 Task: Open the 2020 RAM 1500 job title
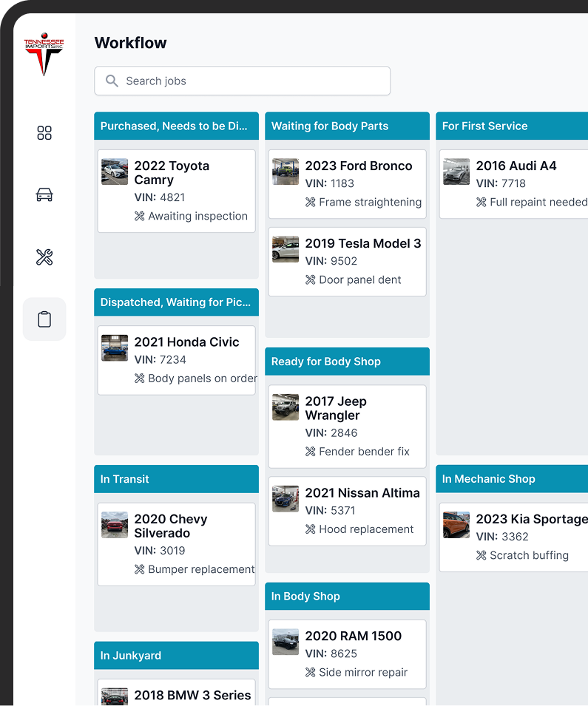click(354, 636)
